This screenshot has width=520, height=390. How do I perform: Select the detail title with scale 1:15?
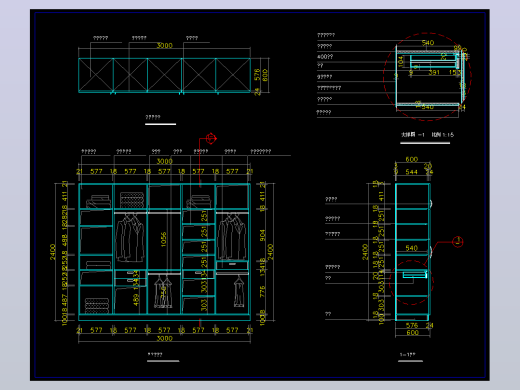click(x=427, y=135)
